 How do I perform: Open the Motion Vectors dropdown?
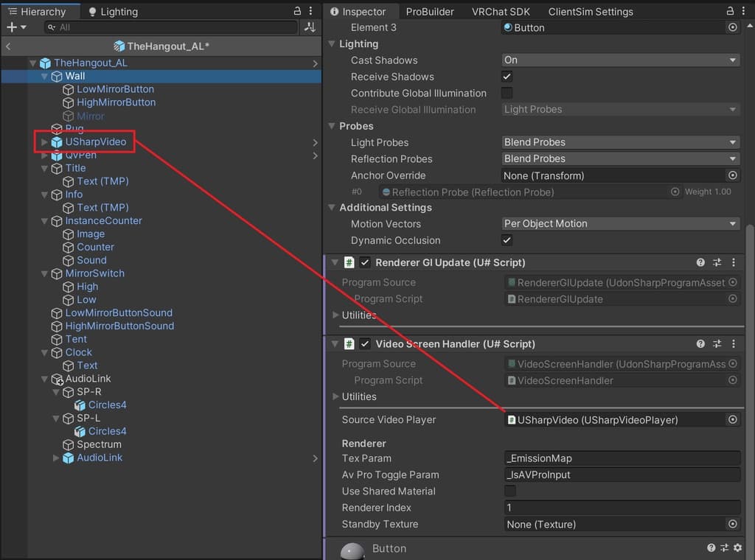(620, 224)
